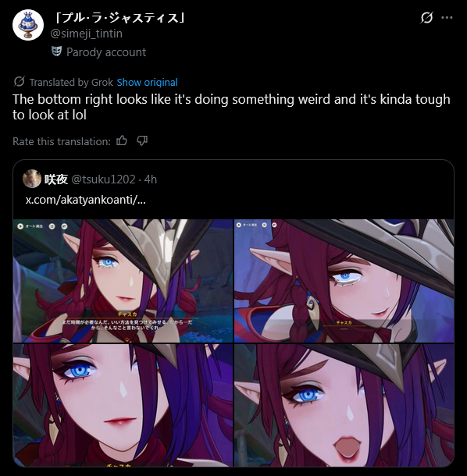Viewport: 467px width, 476px height.
Task: Open the @tsuku1202 handle in quote
Action: pyautogui.click(x=103, y=179)
